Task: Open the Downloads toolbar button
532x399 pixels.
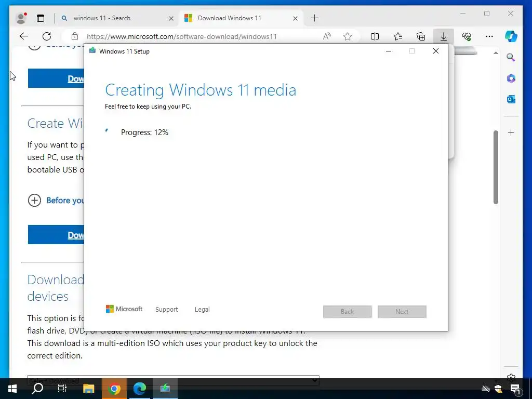Action: point(444,36)
